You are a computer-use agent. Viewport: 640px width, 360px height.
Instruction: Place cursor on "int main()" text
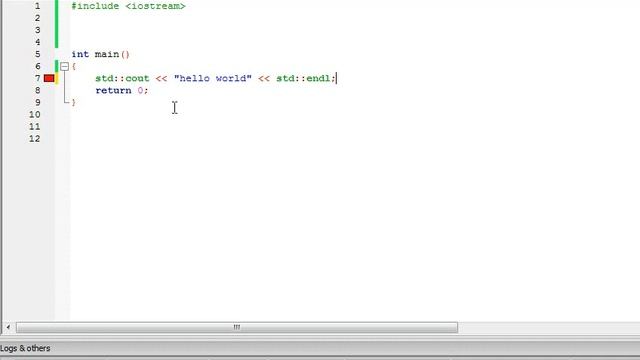coord(100,54)
